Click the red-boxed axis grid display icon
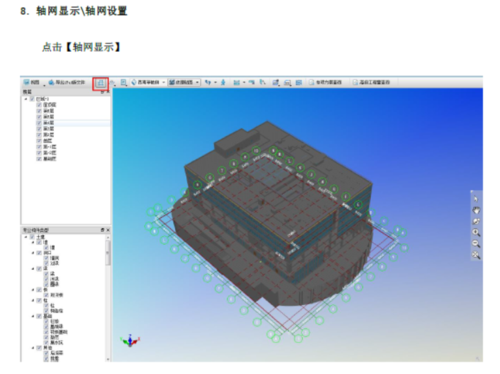The width and height of the screenshot is (500, 374). 100,83
